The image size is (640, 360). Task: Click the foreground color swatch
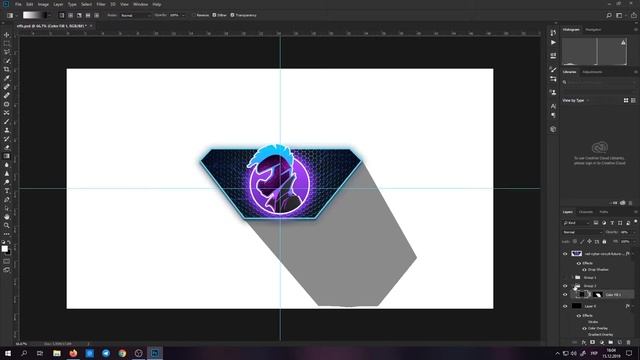(4, 249)
